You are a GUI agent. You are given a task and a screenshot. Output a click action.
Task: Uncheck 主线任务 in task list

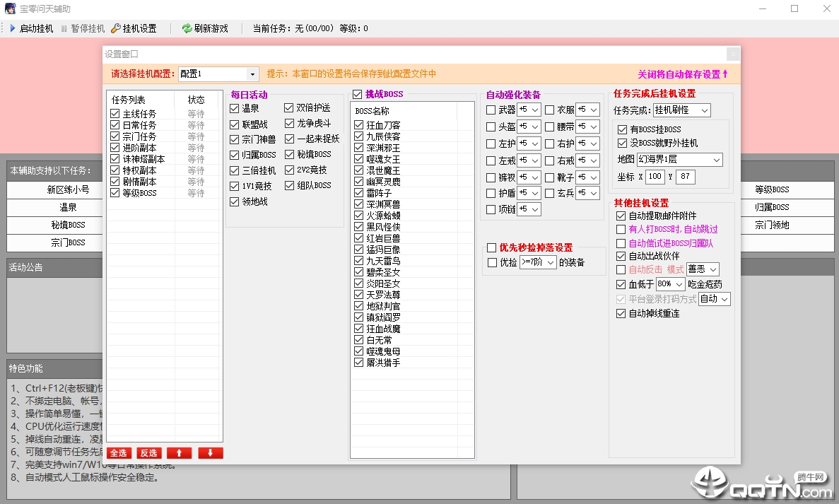pos(115,113)
